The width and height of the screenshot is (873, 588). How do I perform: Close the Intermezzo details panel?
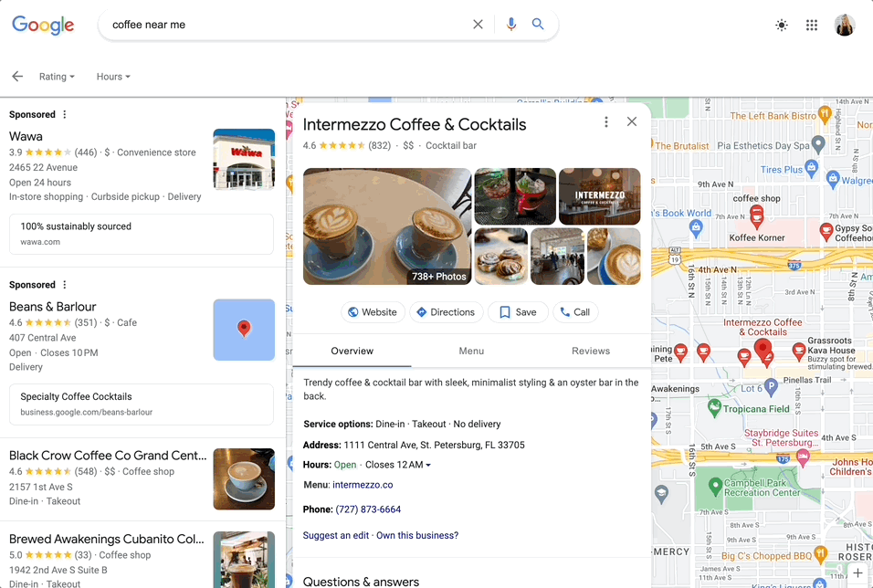(632, 121)
